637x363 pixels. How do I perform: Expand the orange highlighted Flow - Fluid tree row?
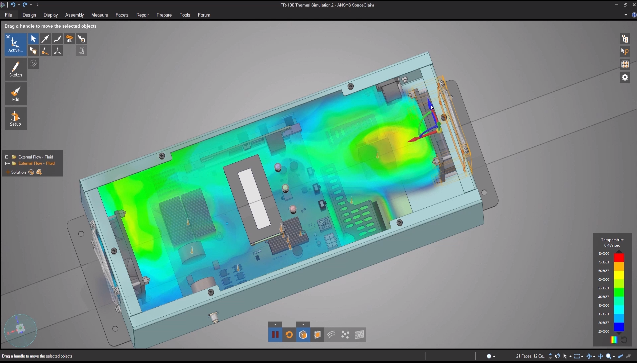point(6,164)
